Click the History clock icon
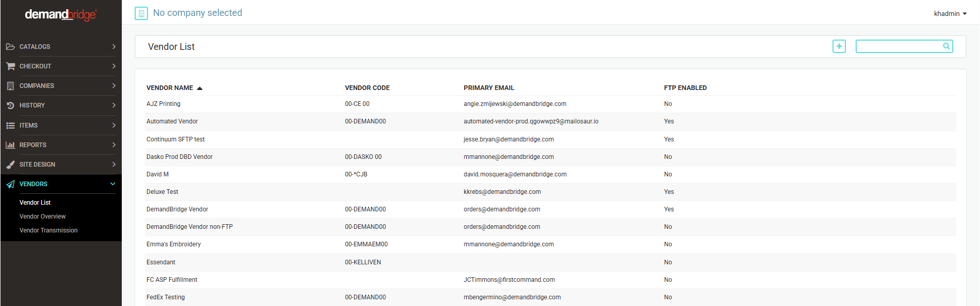The width and height of the screenshot is (980, 306). [10, 105]
